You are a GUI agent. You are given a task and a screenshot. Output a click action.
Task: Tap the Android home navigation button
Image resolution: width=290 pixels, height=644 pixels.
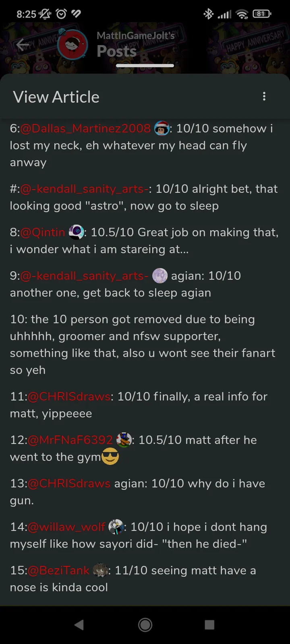click(145, 625)
